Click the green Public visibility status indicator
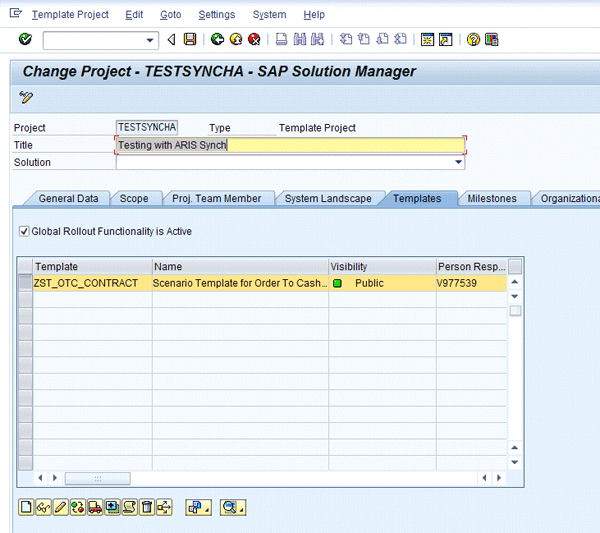Viewport: 600px width, 533px height. tap(338, 284)
